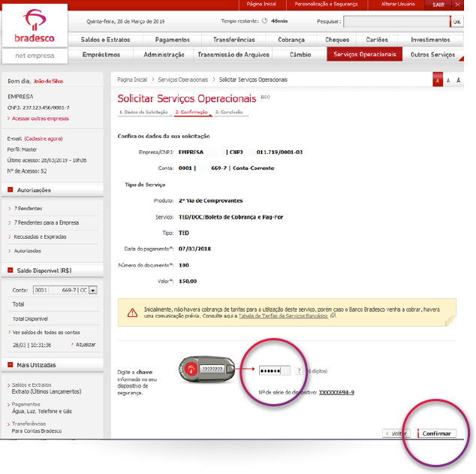476x474 pixels.
Task: Click the security token device image
Action: [x=206, y=370]
